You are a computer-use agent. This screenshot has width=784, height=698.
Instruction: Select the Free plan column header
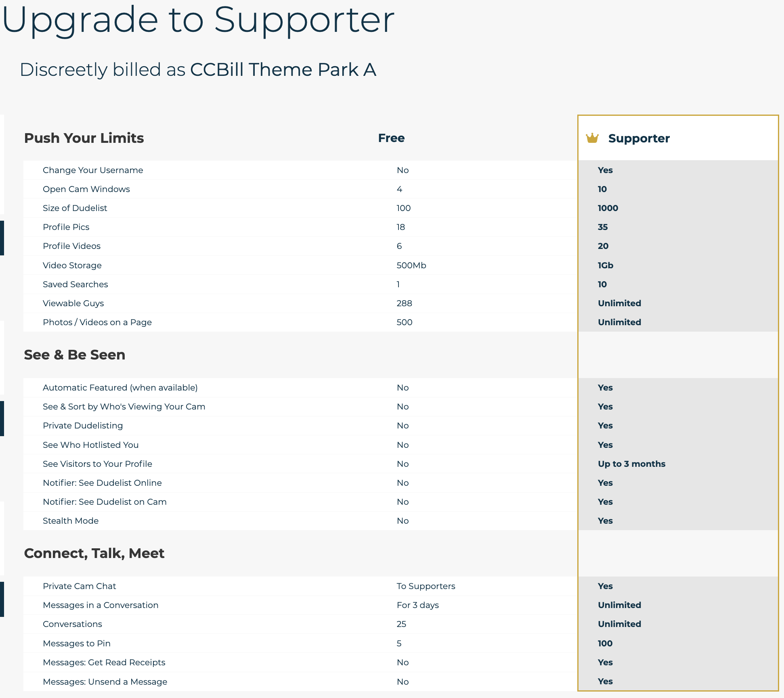[391, 138]
